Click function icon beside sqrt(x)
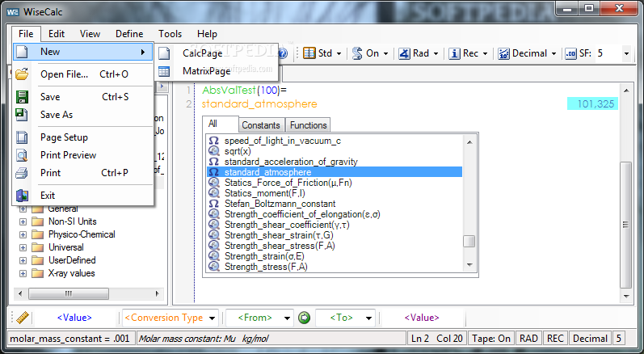 [x=213, y=151]
